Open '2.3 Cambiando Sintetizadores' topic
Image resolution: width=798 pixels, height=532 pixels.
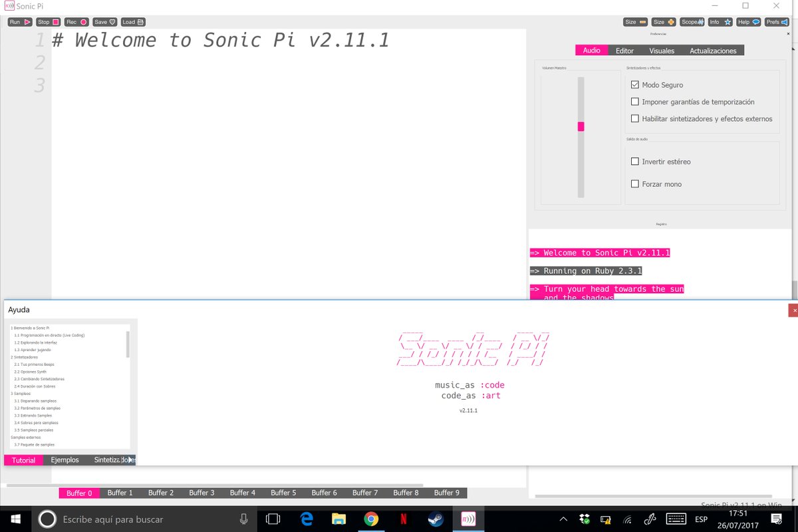click(x=39, y=379)
